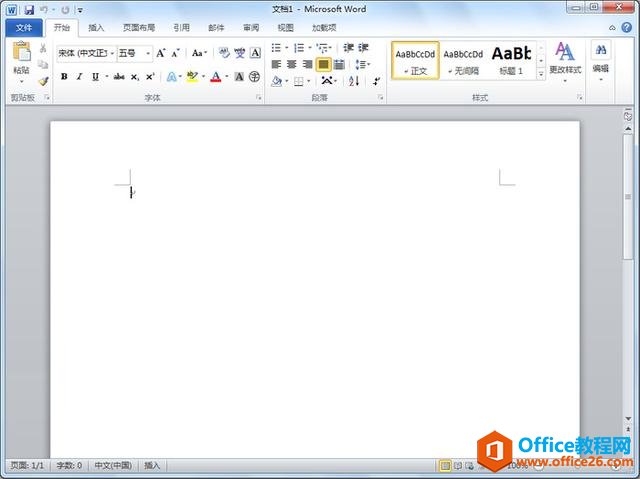640x479 pixels.
Task: Click the bullet list icon
Action: click(276, 48)
